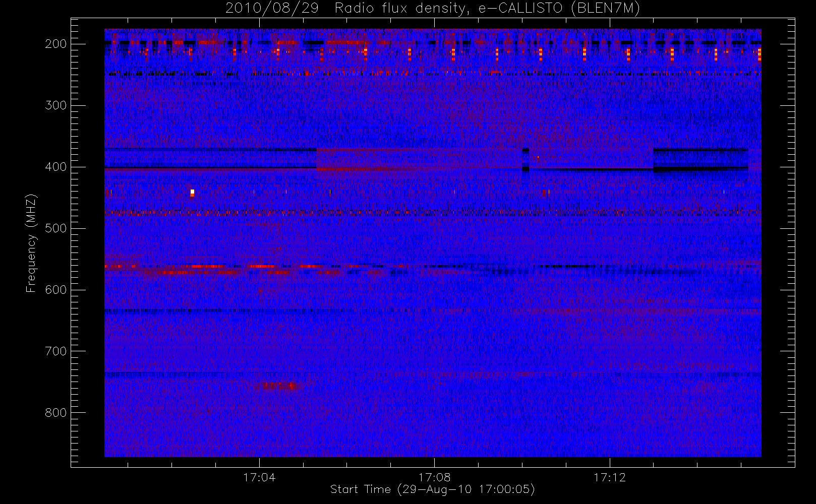This screenshot has width=816, height=504.
Task: Click the bright white spot near 440 MHz
Action: 192,193
